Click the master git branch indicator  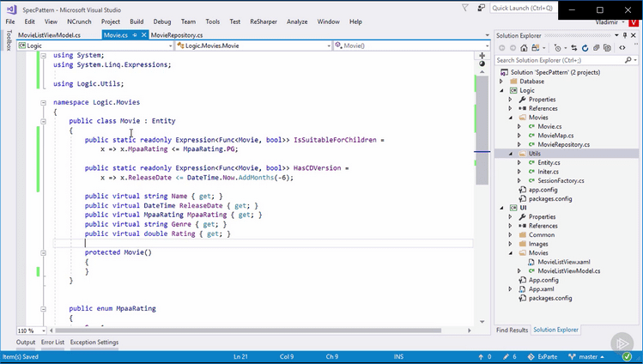pyautogui.click(x=587, y=356)
